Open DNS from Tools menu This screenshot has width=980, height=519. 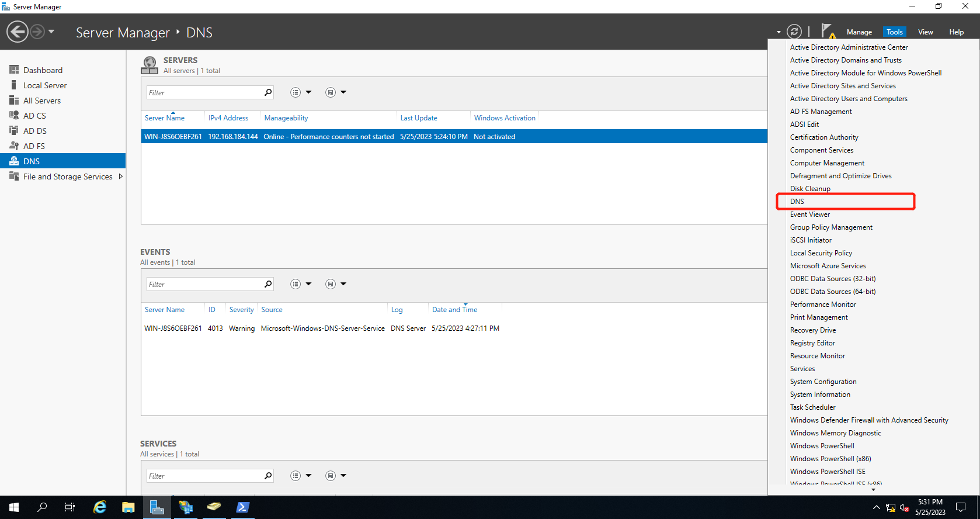(x=797, y=202)
